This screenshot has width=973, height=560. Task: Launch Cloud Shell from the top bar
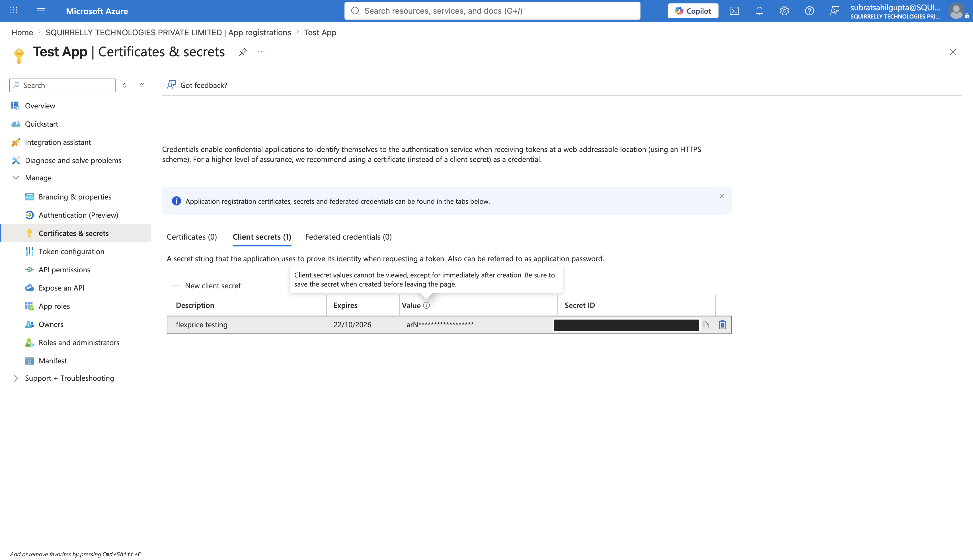coord(734,11)
